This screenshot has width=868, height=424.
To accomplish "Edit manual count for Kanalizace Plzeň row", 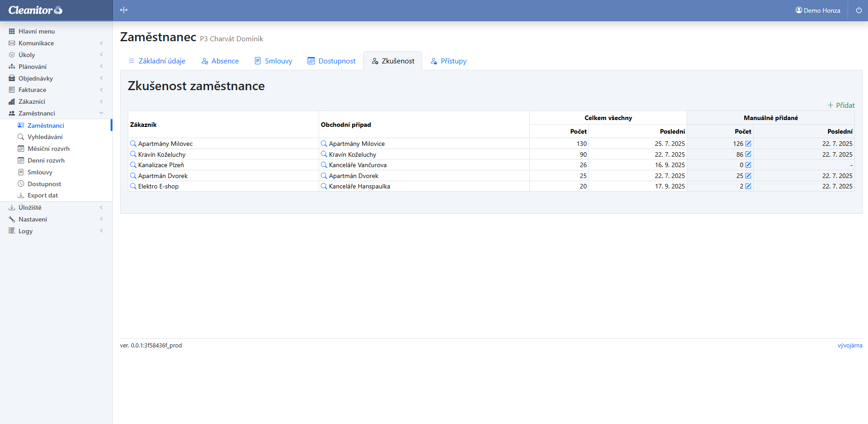I will pyautogui.click(x=748, y=165).
